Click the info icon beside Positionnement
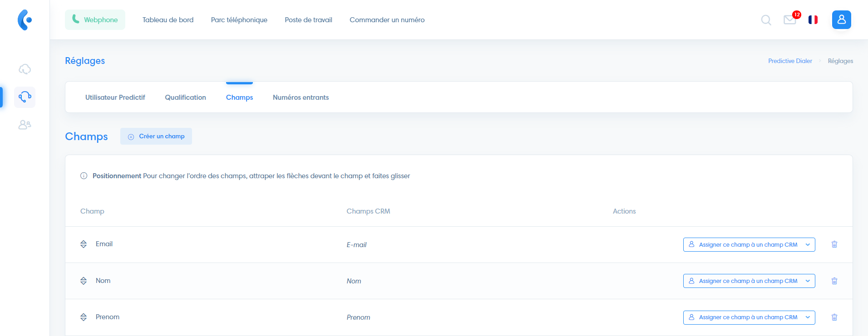 (84, 176)
